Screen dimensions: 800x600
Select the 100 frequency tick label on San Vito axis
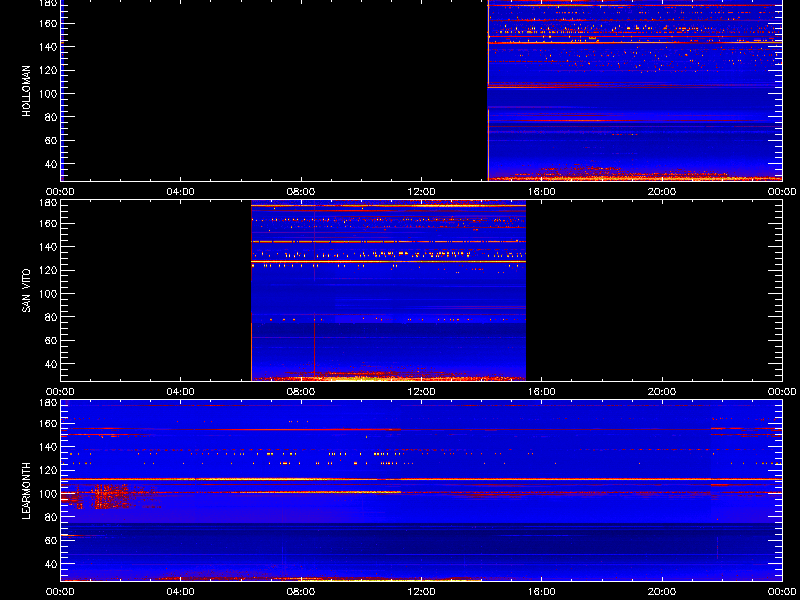(49, 294)
